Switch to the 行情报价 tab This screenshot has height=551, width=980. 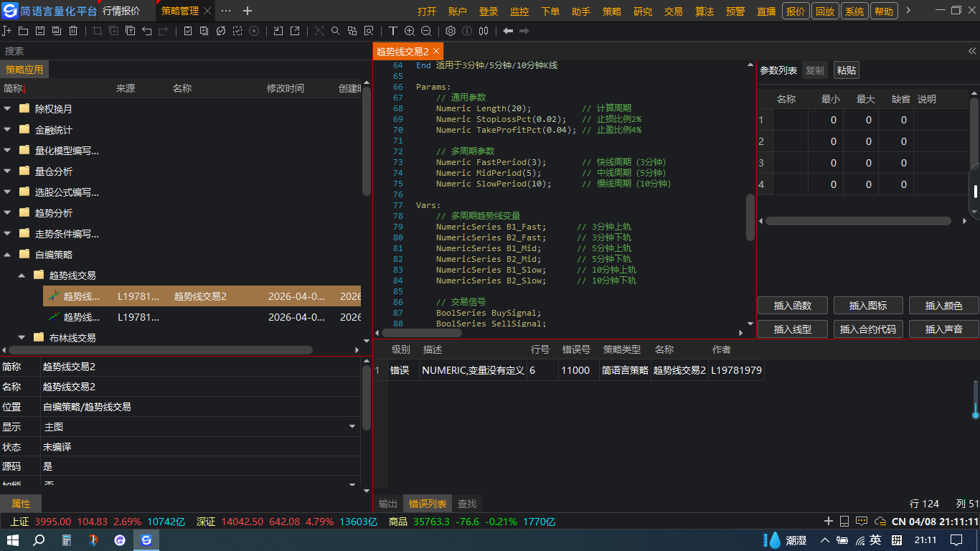[121, 11]
